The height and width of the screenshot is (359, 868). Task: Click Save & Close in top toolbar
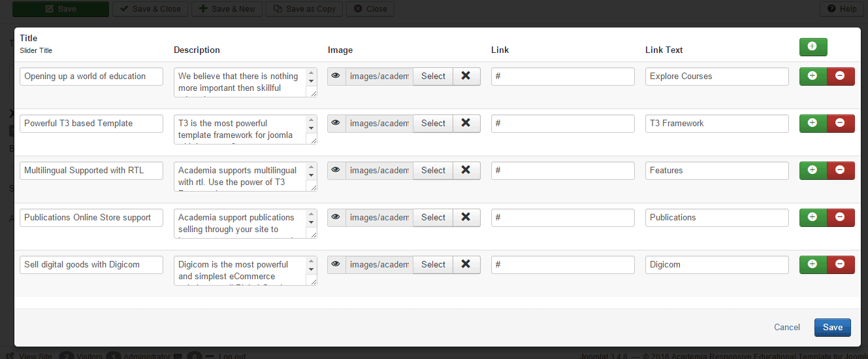[x=150, y=9]
